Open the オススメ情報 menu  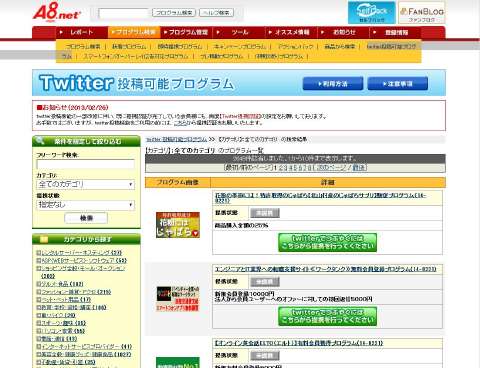pos(291,32)
